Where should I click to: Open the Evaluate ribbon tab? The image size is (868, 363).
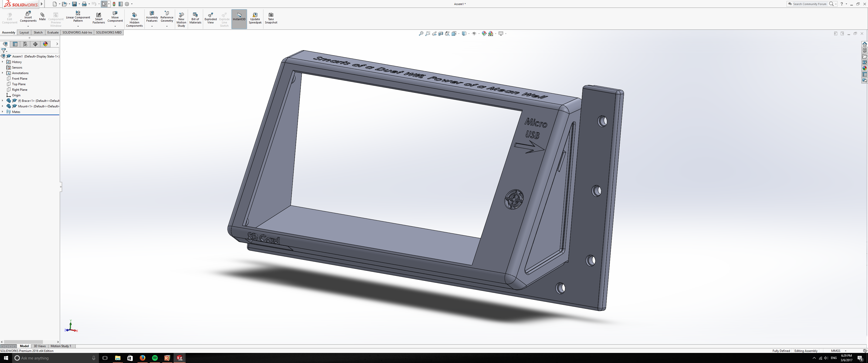coord(52,33)
